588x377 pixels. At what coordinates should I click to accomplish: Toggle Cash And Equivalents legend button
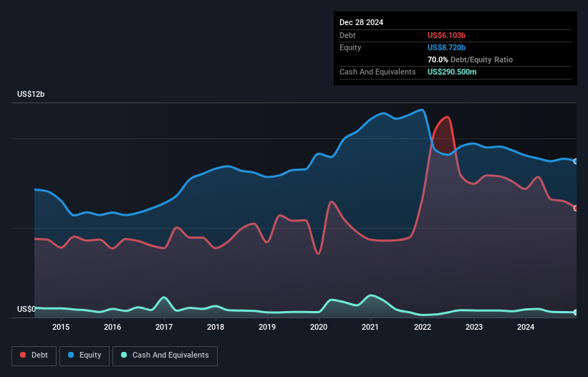[165, 355]
